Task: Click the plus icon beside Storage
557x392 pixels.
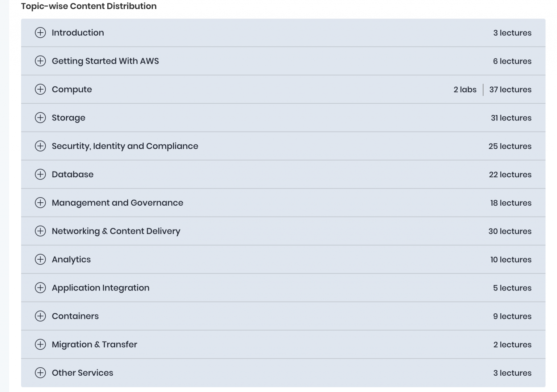Action: coord(41,117)
